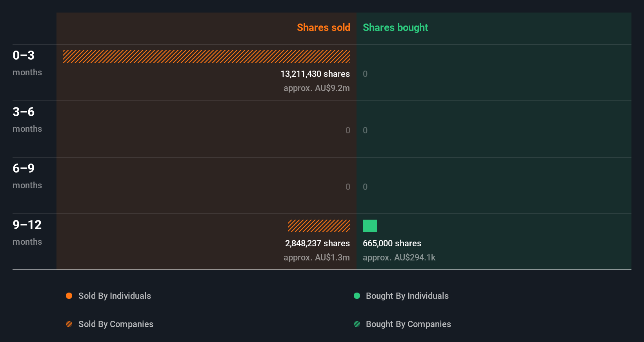Click the 3–6 months row label
The image size is (644, 342).
pyautogui.click(x=27, y=119)
